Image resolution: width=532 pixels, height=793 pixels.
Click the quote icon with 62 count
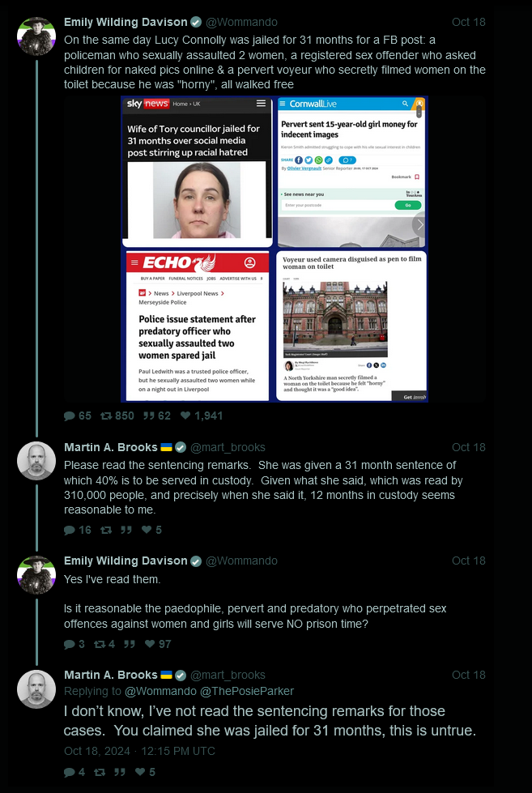[148, 416]
